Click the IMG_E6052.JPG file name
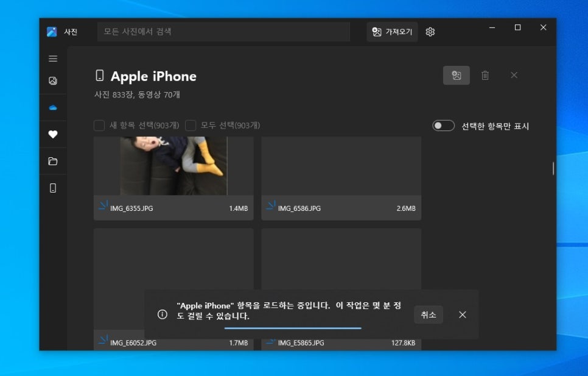The height and width of the screenshot is (376, 588). click(133, 342)
